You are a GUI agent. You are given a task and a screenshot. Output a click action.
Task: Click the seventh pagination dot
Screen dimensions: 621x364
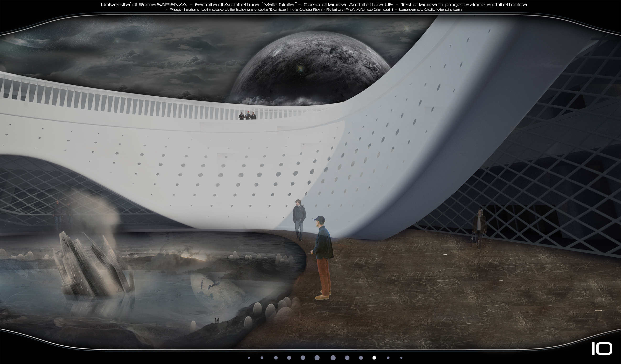[333, 358]
